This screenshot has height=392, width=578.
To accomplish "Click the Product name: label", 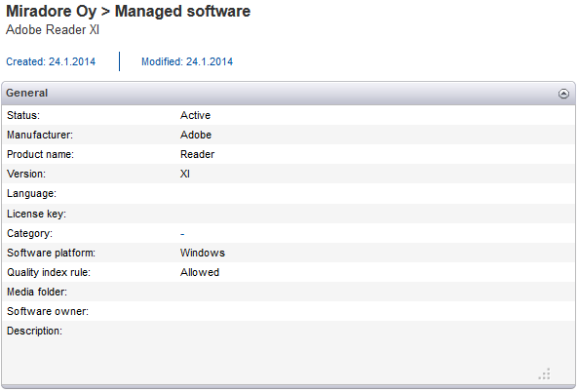I will click(40, 154).
